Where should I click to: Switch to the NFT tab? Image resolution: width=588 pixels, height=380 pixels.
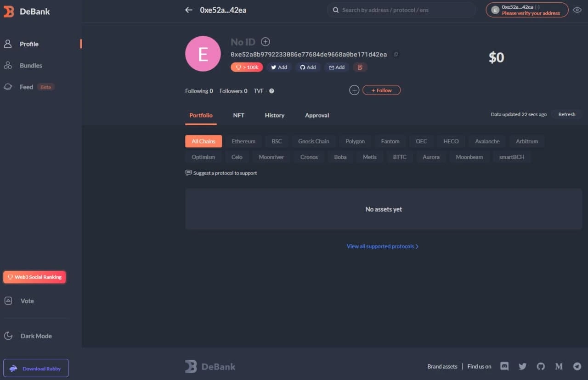pos(238,115)
